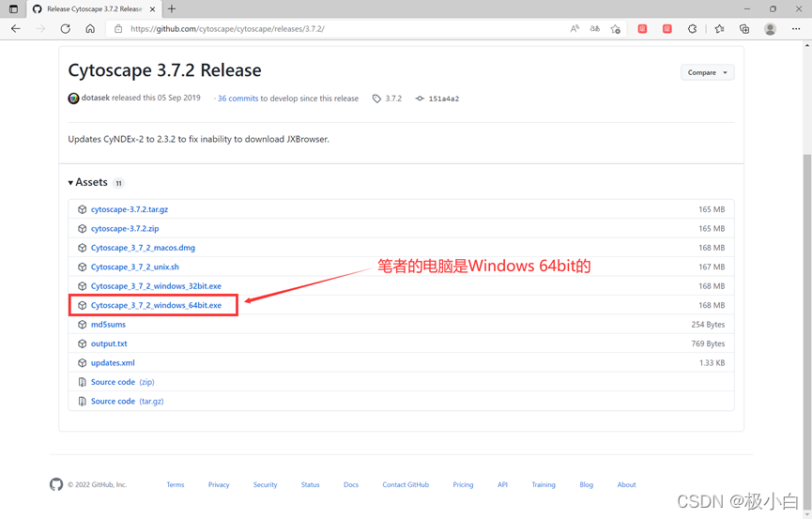This screenshot has height=519, width=812.
Task: Click file icon beside Source code (tar.gz)
Action: click(x=82, y=401)
